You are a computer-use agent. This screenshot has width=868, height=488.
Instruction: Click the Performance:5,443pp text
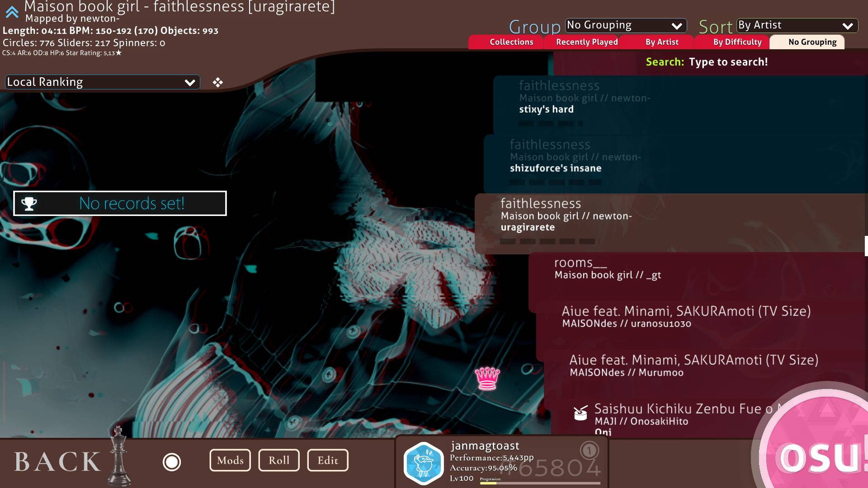point(492,458)
